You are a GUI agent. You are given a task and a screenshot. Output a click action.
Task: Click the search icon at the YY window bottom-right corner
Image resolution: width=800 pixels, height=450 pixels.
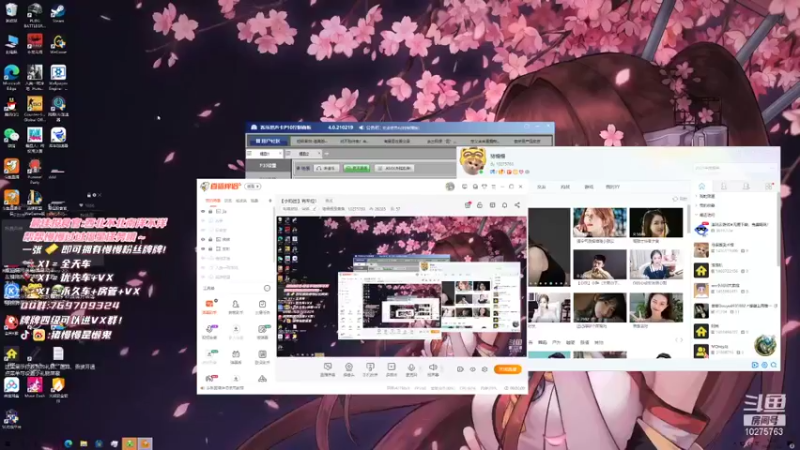coord(773,365)
